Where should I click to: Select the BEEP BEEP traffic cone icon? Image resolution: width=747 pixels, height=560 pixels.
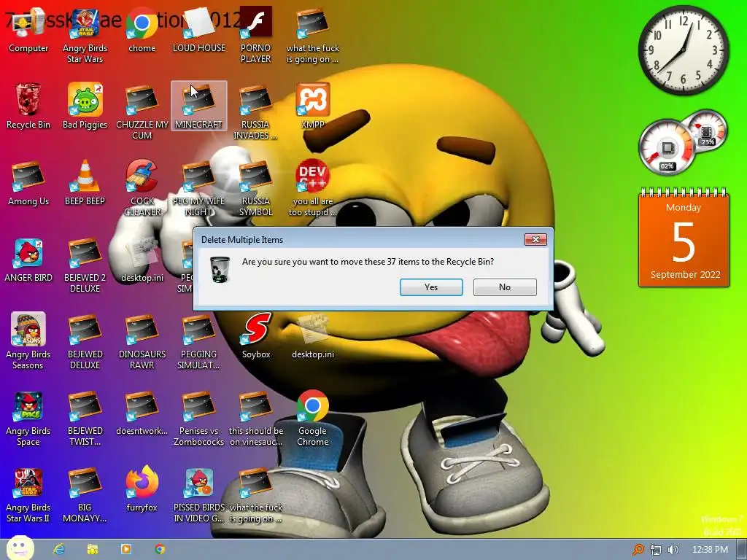point(85,183)
